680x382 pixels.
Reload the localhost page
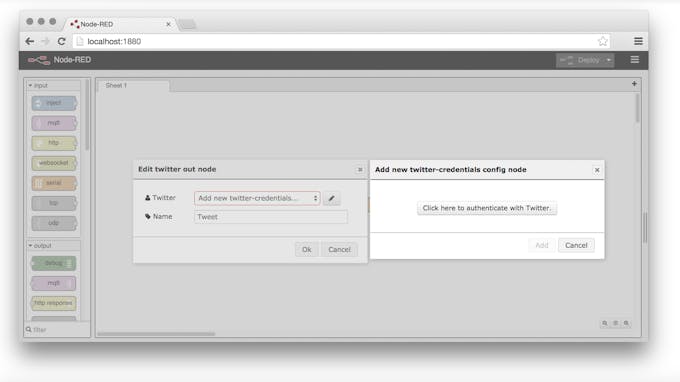pyautogui.click(x=62, y=41)
